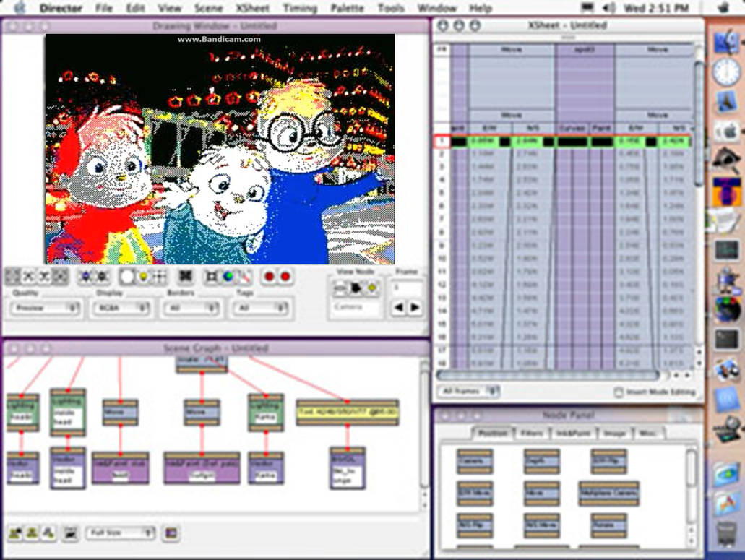The image size is (745, 560).
Task: Open the Tags dropdown set to All
Action: (x=260, y=308)
